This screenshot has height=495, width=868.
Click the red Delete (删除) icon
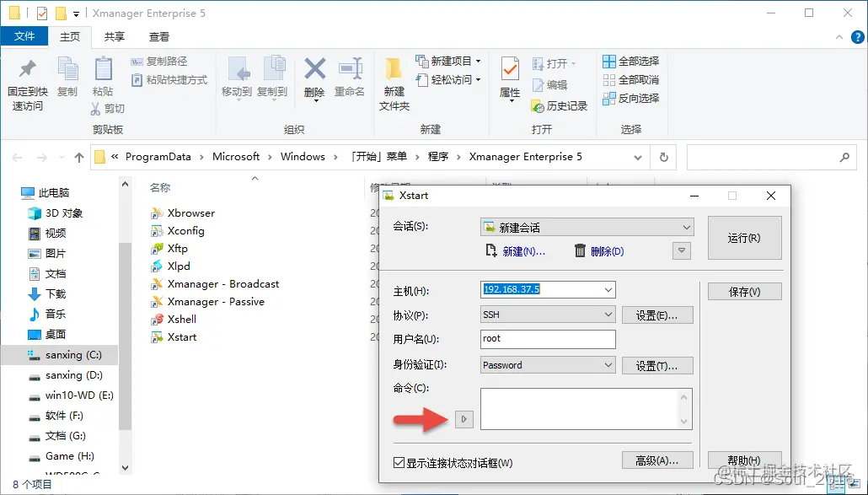(x=314, y=70)
